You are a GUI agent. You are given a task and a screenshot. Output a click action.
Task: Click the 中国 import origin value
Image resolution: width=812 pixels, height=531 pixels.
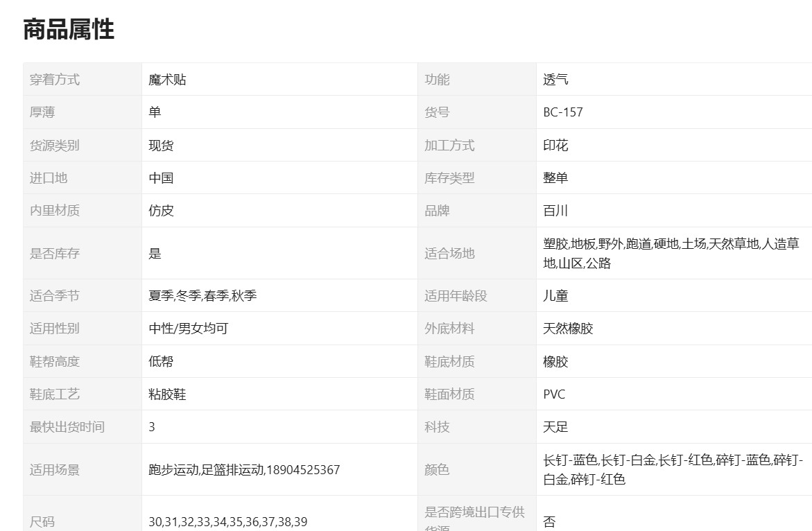point(161,178)
